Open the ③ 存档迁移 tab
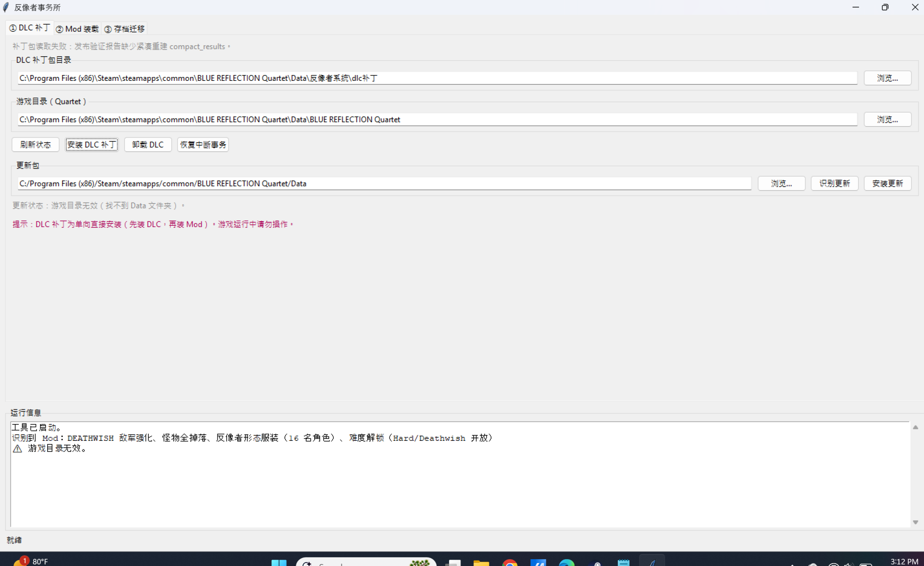Image resolution: width=924 pixels, height=566 pixels. pos(124,29)
